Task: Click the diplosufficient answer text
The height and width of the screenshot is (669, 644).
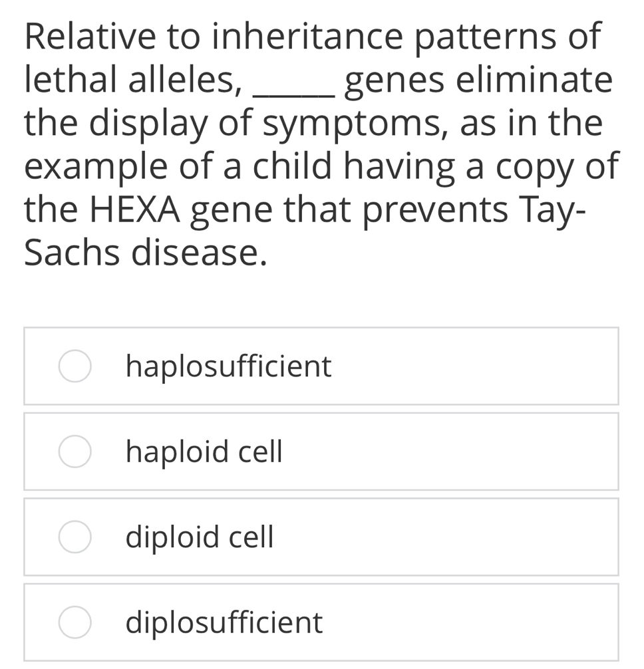Action: pos(224,622)
